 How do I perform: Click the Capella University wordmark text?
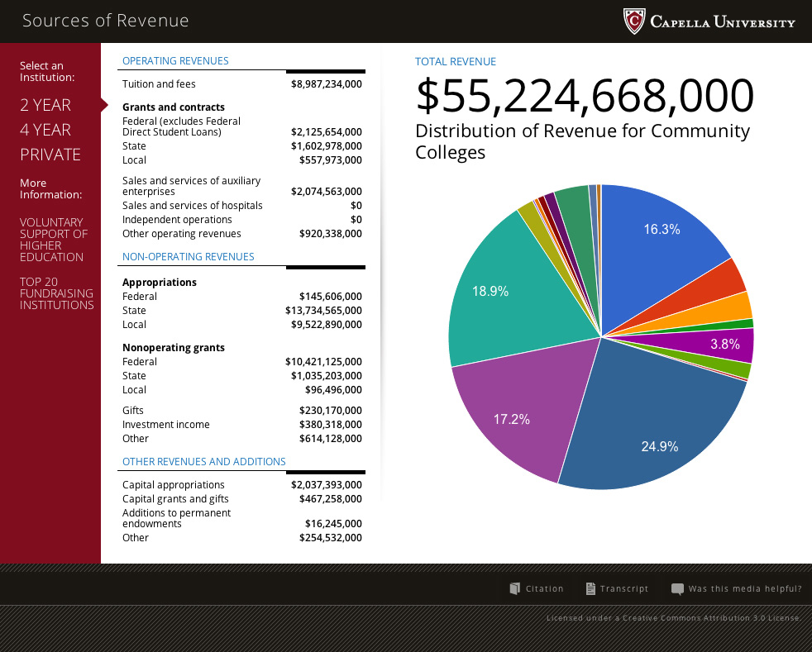point(723,22)
